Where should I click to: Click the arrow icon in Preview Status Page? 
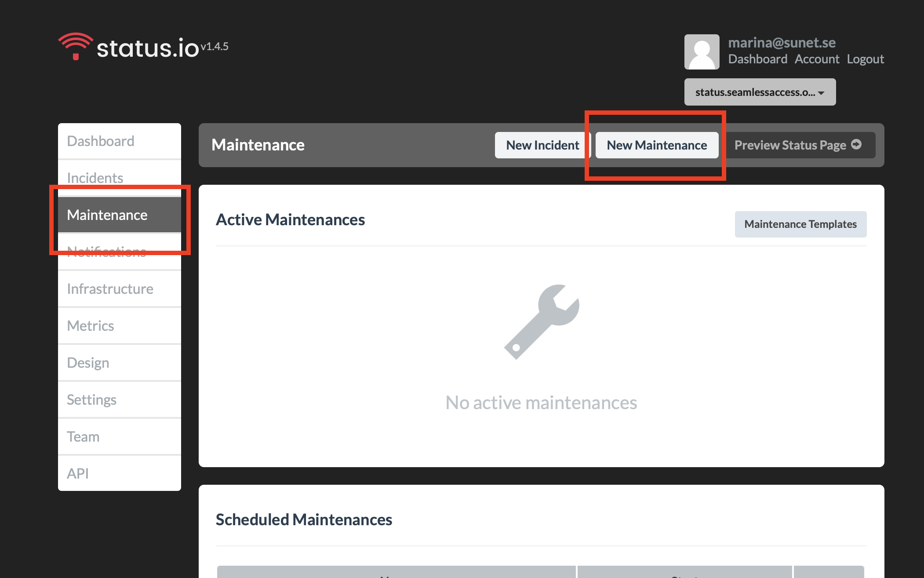pyautogui.click(x=856, y=144)
